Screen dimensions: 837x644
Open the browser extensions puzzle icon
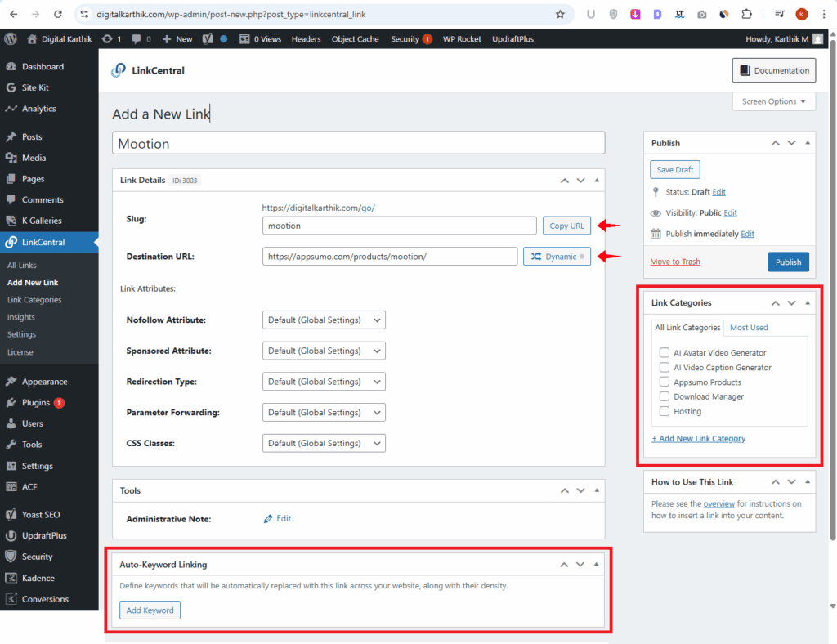(x=746, y=14)
